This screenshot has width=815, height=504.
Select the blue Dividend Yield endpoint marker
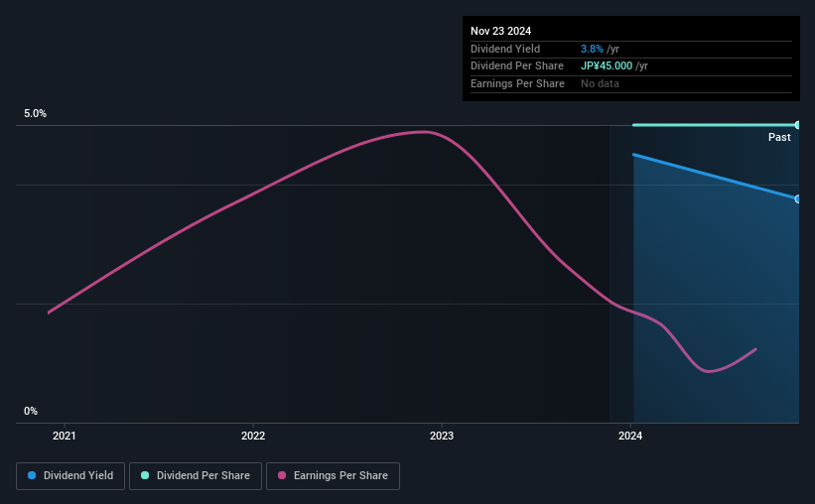tap(797, 199)
